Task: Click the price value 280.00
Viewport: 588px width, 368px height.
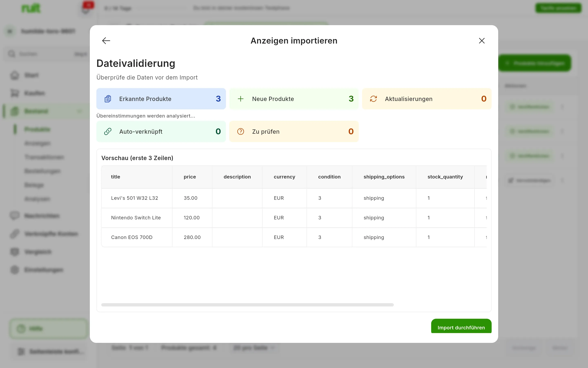Action: (192, 237)
